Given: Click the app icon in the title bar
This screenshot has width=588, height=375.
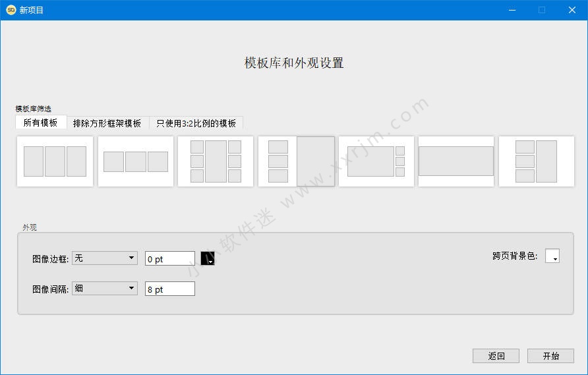Looking at the screenshot, I should pos(11,10).
